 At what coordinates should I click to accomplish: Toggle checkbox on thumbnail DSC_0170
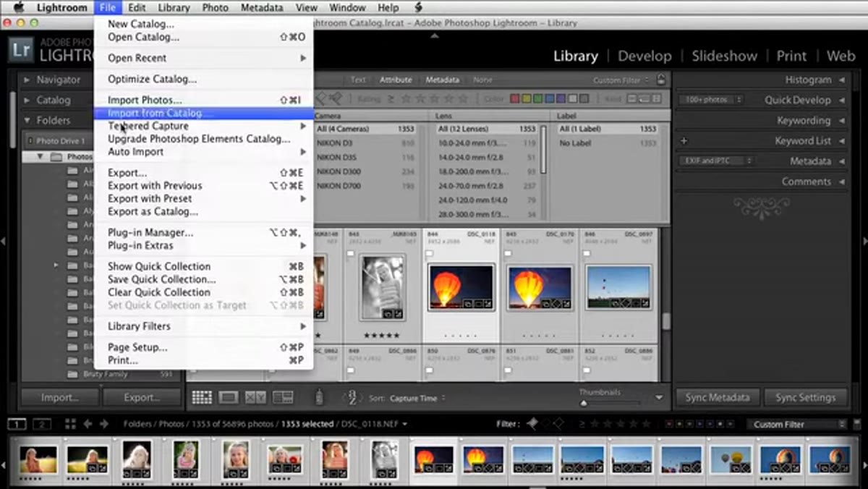[x=507, y=254]
